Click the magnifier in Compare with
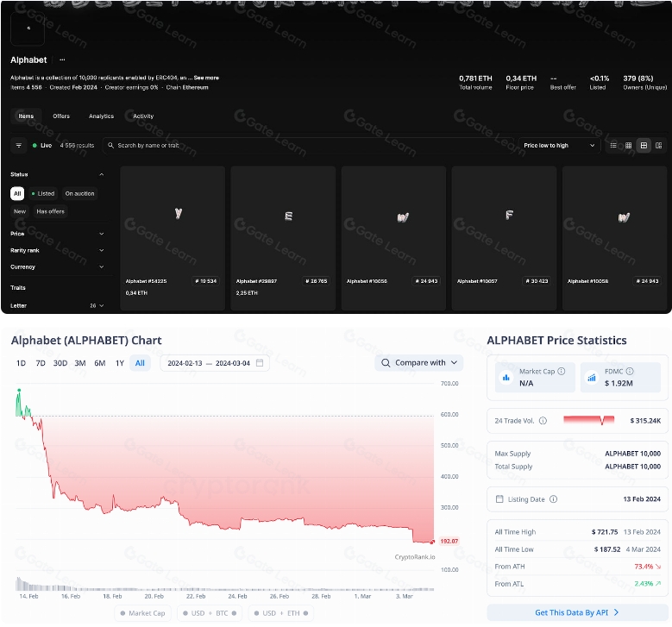The width and height of the screenshot is (672, 627). [386, 363]
